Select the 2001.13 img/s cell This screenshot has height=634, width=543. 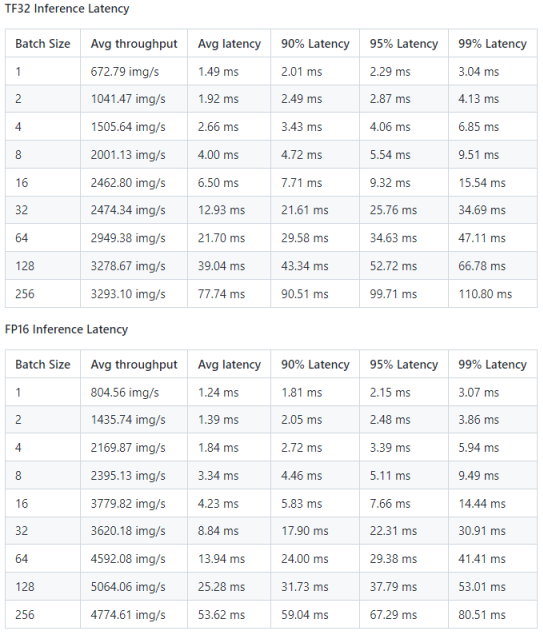[x=134, y=154]
